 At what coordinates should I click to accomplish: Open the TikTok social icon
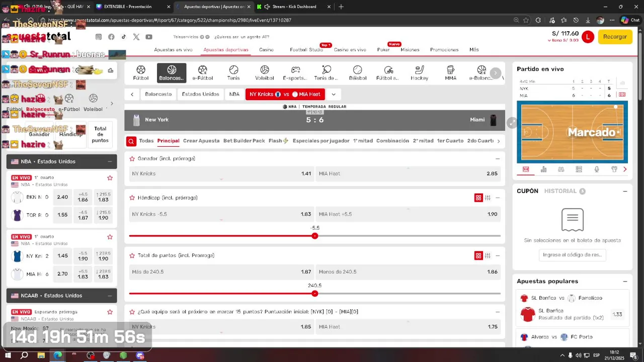click(123, 37)
